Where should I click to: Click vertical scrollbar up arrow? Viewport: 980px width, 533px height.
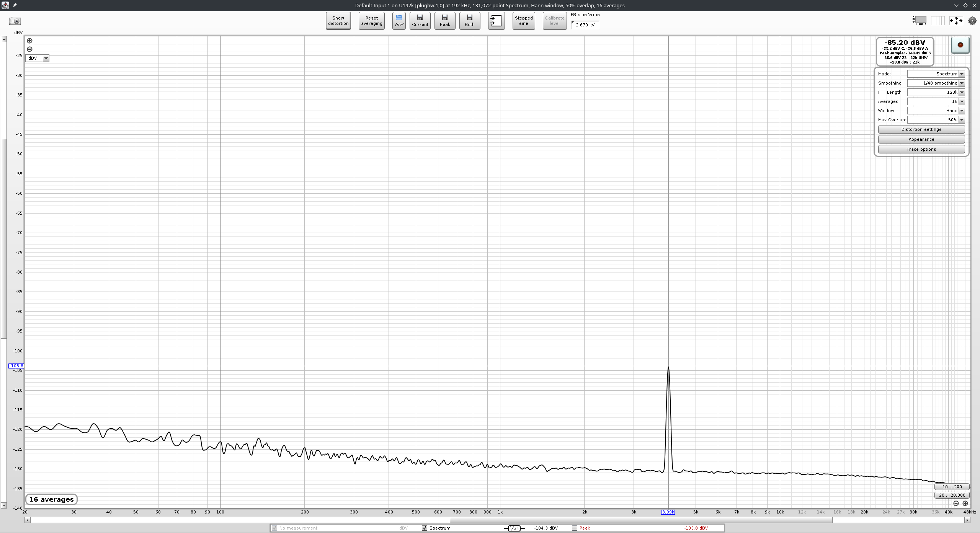point(4,39)
